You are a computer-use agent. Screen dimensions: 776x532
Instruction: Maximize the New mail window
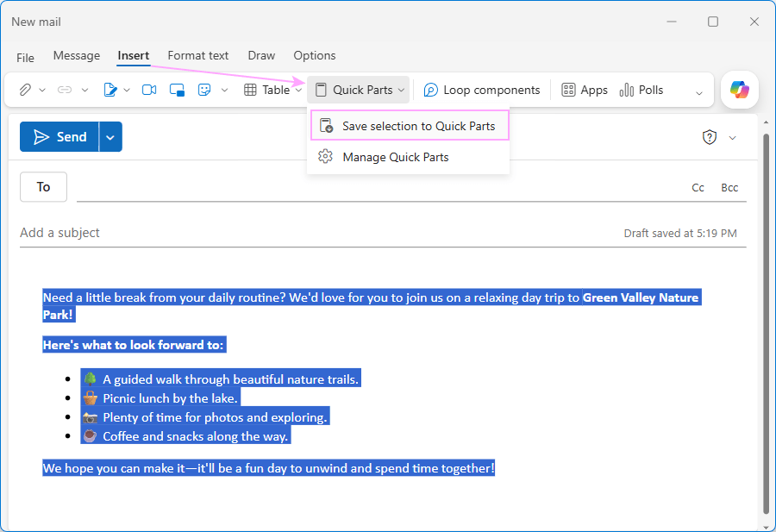pyautogui.click(x=713, y=22)
